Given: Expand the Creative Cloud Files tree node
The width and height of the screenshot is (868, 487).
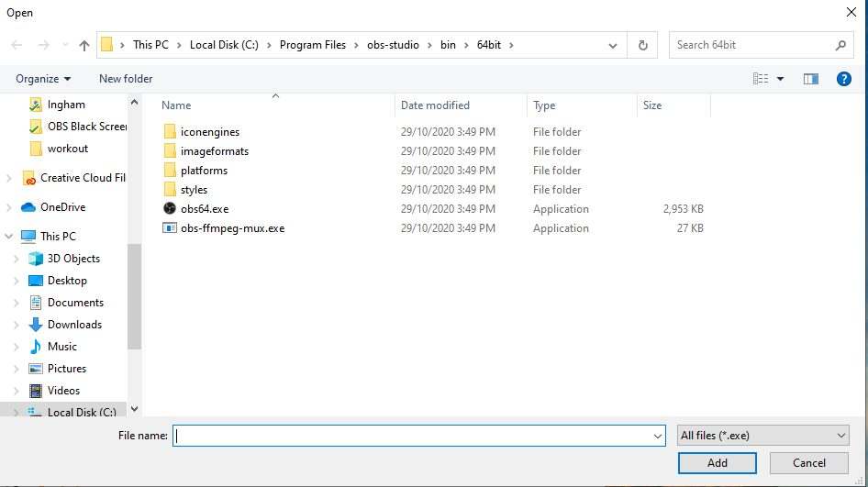Looking at the screenshot, I should (9, 178).
